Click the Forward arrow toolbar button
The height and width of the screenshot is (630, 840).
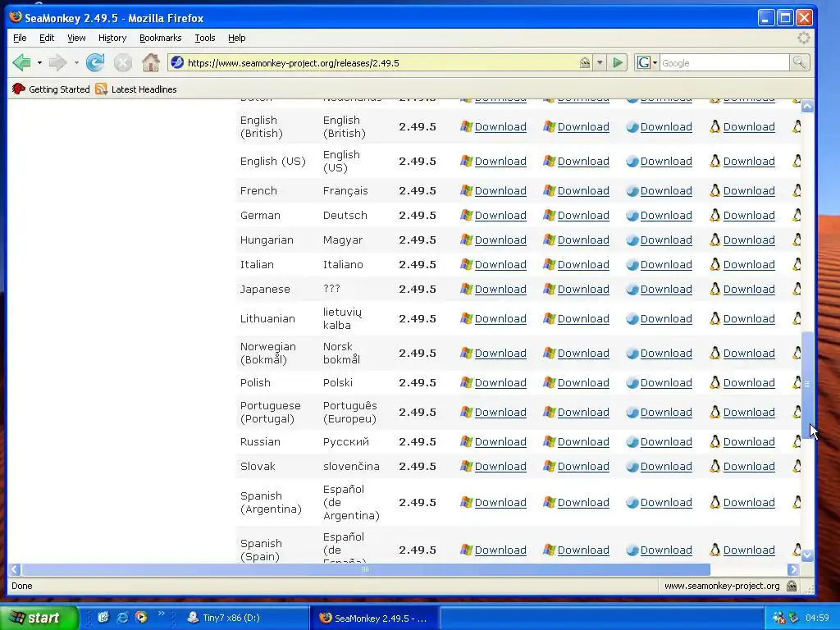(x=57, y=62)
